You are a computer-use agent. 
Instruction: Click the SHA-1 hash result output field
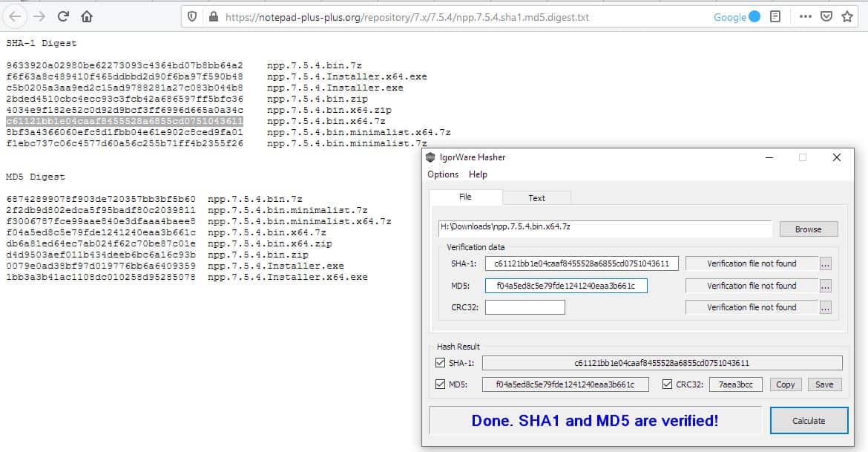point(662,364)
